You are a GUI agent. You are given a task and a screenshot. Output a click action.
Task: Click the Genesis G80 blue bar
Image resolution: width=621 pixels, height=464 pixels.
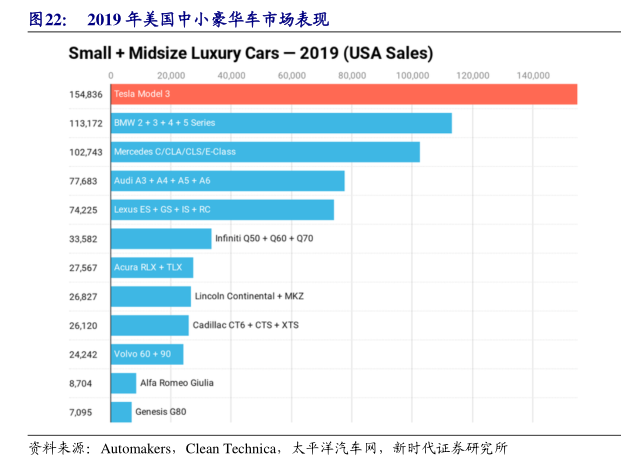122,412
